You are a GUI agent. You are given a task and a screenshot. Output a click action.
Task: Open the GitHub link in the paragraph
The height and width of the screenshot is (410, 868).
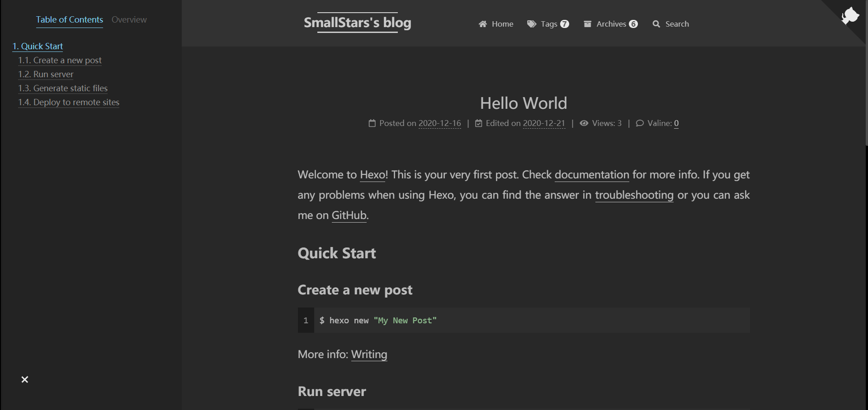coord(349,215)
